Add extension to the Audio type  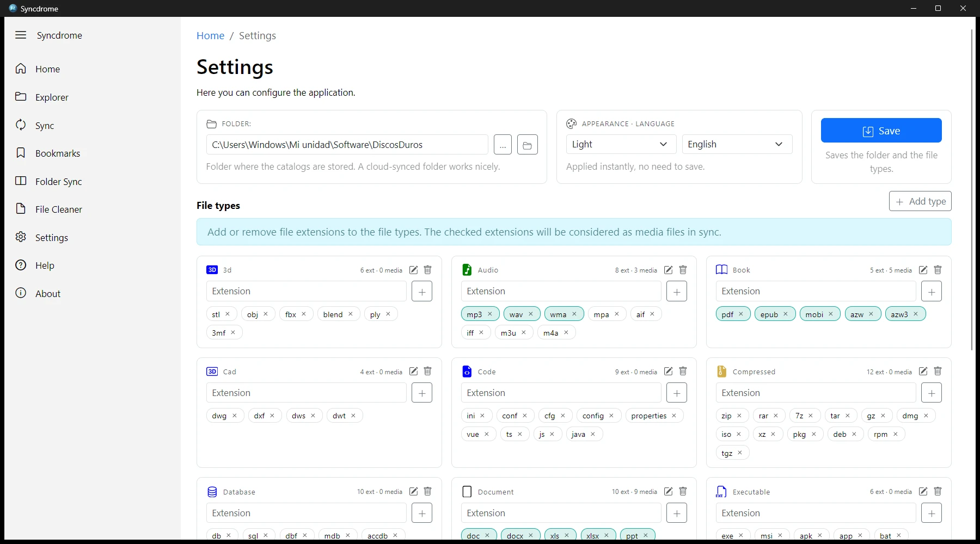click(677, 291)
